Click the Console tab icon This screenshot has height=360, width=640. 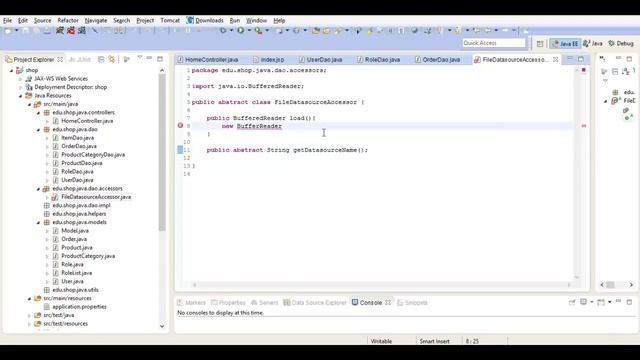(x=355, y=302)
